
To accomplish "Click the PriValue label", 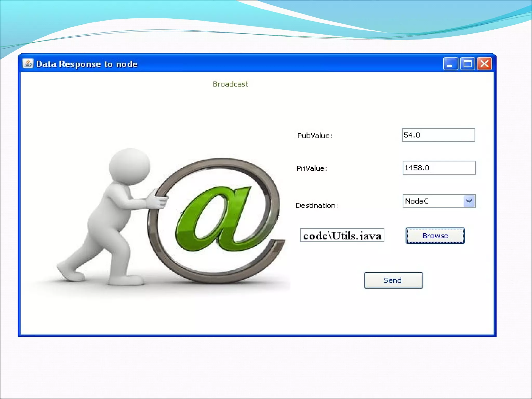I will (312, 169).
